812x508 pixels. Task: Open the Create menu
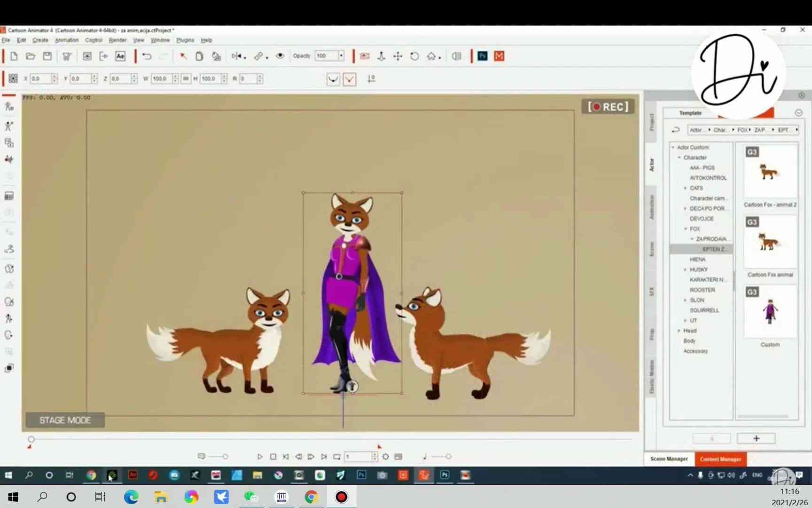pyautogui.click(x=40, y=40)
